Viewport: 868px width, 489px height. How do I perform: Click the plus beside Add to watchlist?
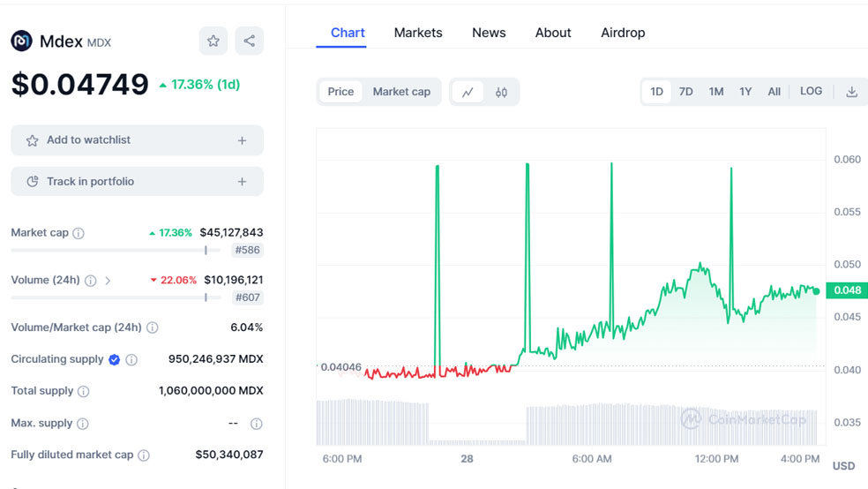click(x=242, y=140)
